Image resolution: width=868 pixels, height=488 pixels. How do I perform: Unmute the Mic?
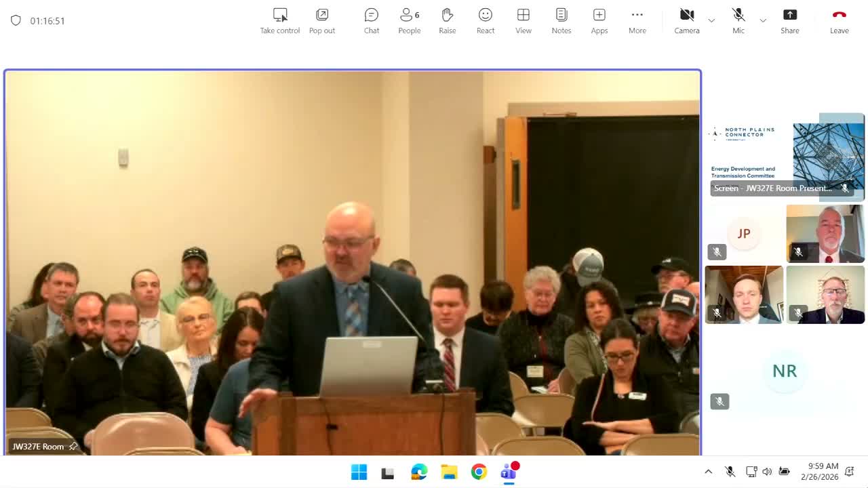pyautogui.click(x=738, y=21)
